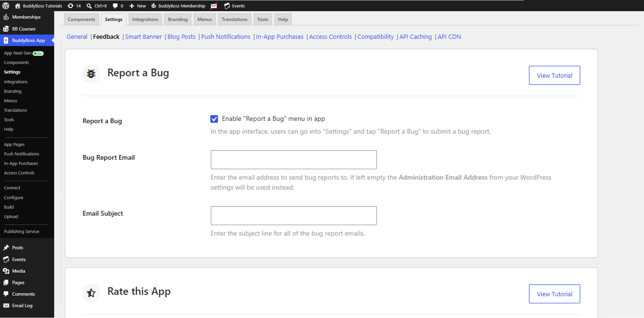The image size is (644, 318).
Task: Click the Memberships sidebar icon
Action: tap(6, 17)
